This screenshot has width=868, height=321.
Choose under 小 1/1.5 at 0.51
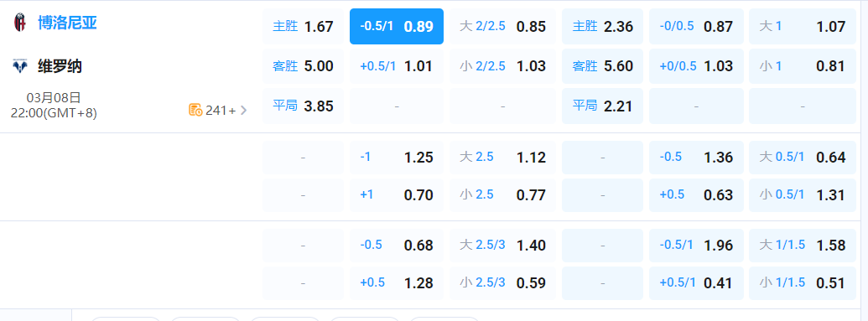click(x=803, y=282)
